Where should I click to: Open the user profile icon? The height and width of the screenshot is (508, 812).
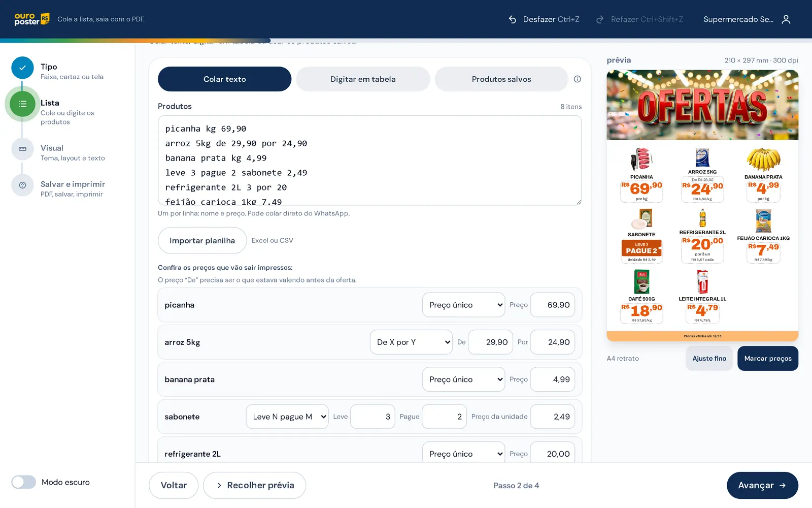(x=786, y=19)
